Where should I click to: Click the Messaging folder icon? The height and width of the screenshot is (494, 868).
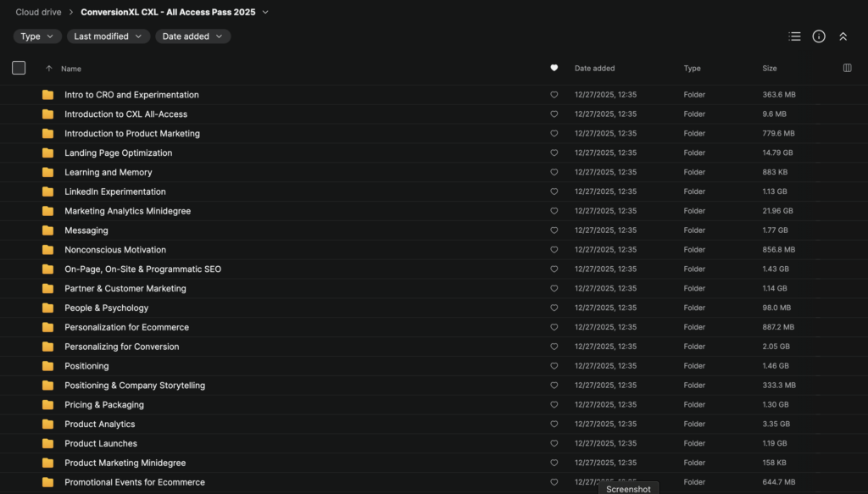point(47,230)
